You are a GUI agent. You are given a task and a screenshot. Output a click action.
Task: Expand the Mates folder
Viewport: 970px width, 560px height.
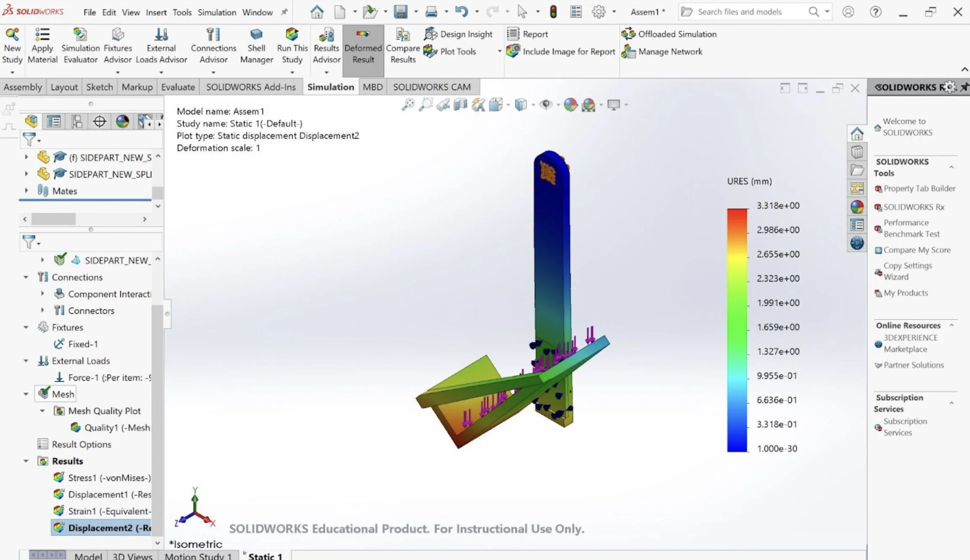(26, 191)
